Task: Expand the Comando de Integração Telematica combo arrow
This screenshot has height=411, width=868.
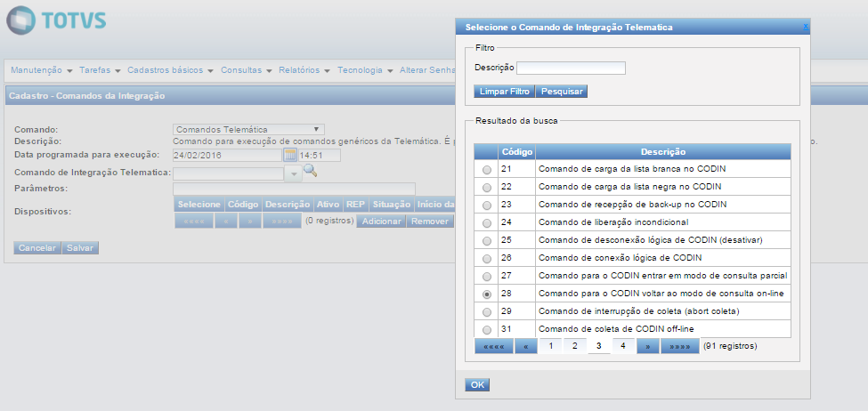Action: tap(294, 173)
